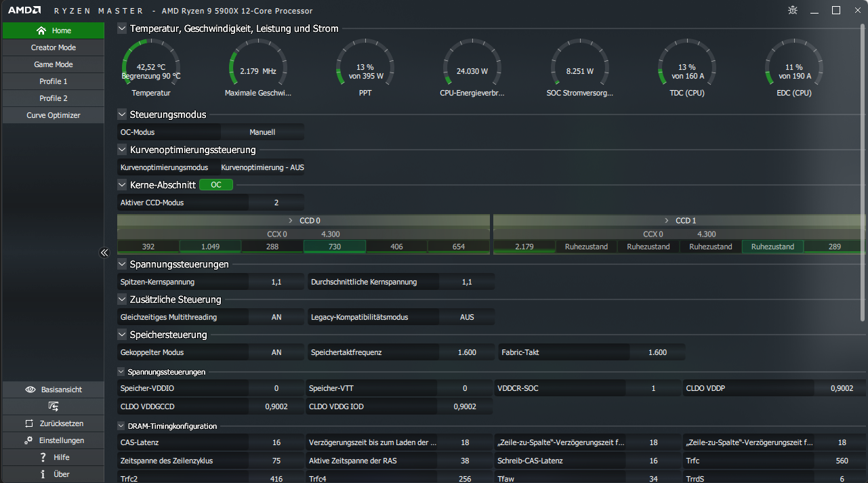Open the Home tab

[54, 30]
